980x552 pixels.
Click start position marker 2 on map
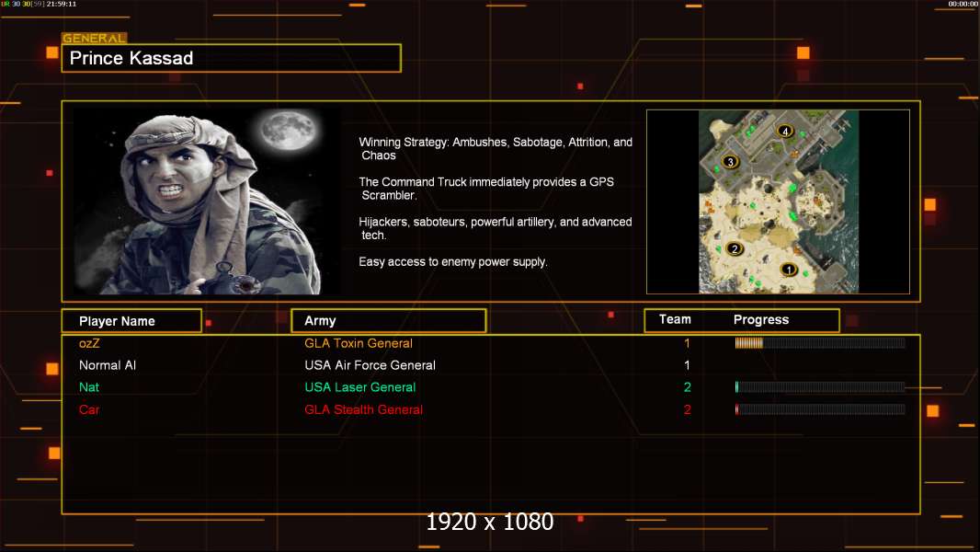[x=735, y=248]
